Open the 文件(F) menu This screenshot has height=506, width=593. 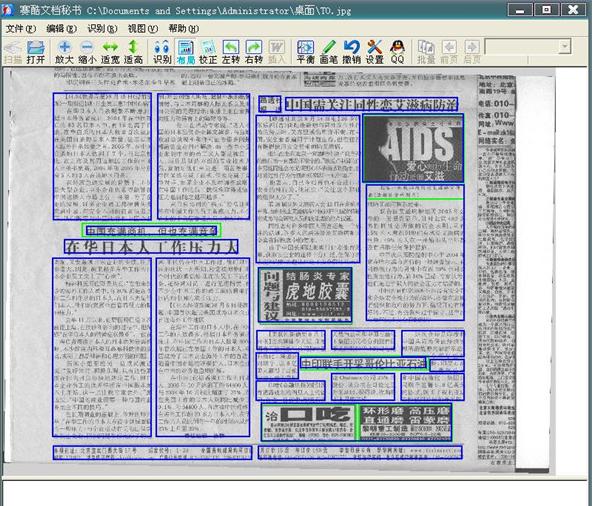(x=20, y=29)
